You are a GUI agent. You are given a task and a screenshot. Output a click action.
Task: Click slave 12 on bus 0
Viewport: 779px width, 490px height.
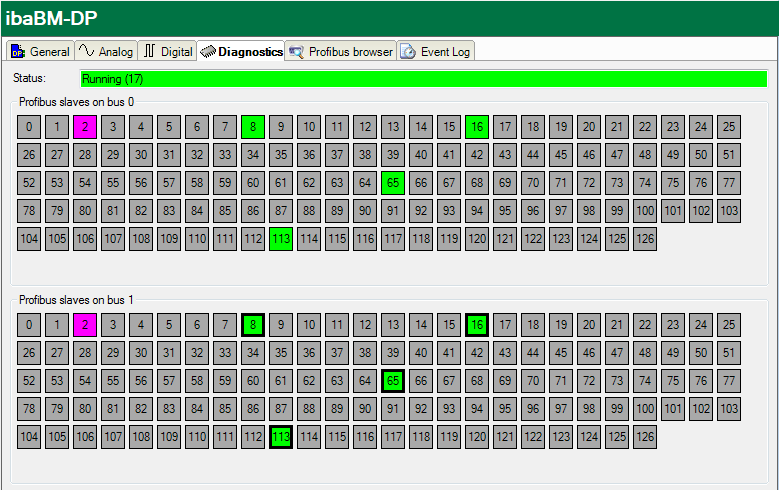click(365, 127)
